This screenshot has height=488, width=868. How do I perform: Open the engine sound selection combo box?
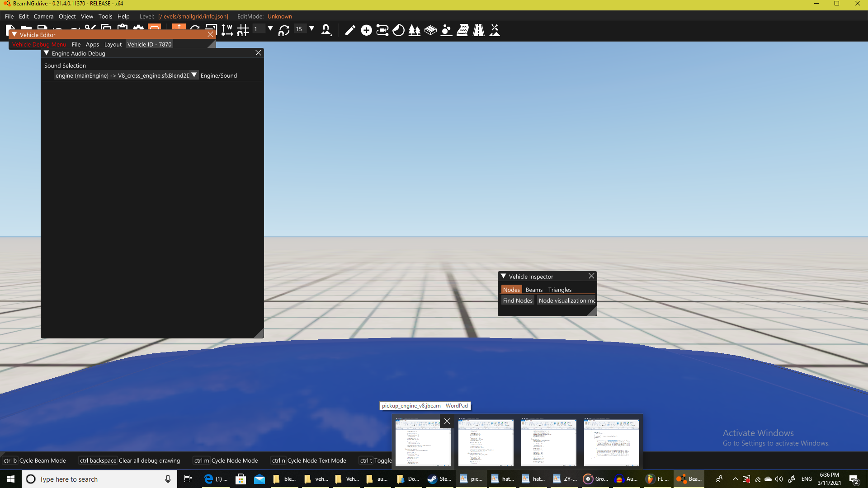tap(126, 75)
